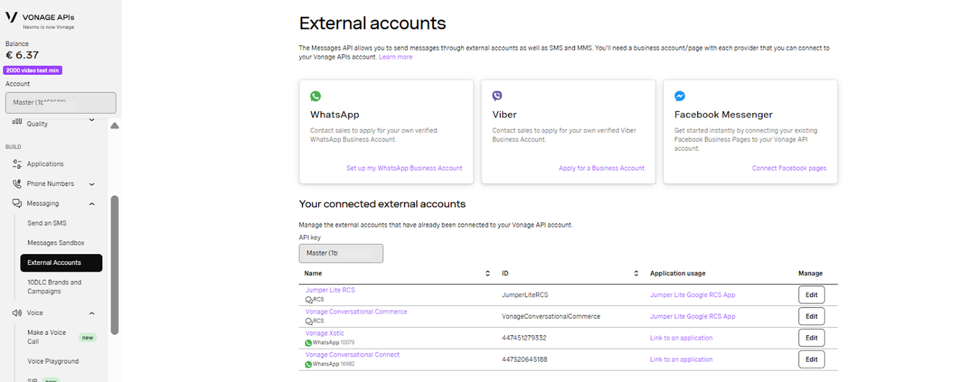Edit the Vonage Xotic account
Viewport: 980px width, 382px height.
tap(812, 338)
